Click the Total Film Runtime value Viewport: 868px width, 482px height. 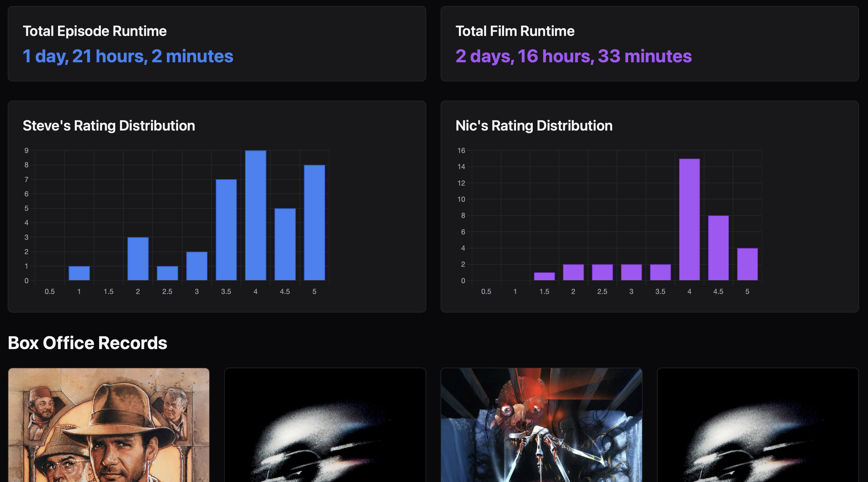(573, 56)
